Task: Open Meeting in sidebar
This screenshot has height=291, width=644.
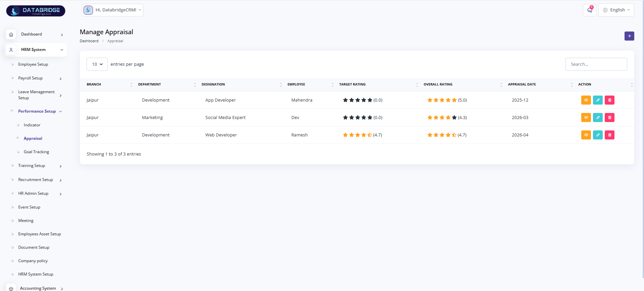Action: coord(26,221)
